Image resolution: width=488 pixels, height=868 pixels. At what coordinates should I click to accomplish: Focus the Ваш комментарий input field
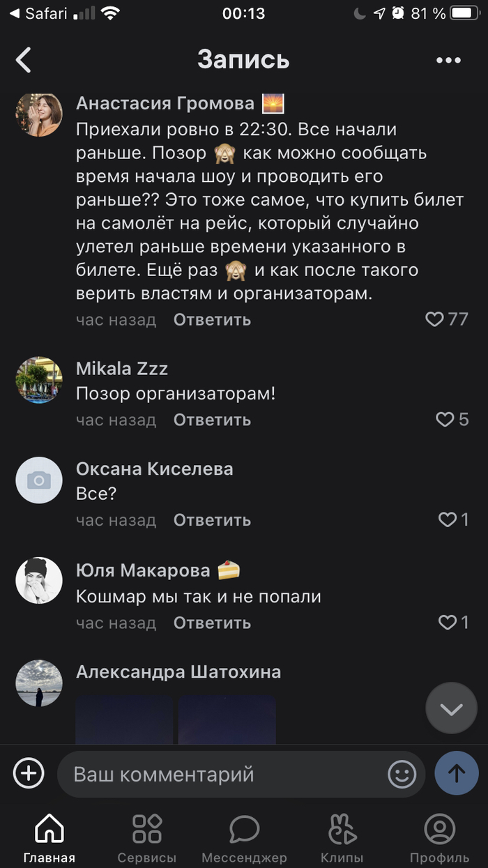(x=223, y=774)
